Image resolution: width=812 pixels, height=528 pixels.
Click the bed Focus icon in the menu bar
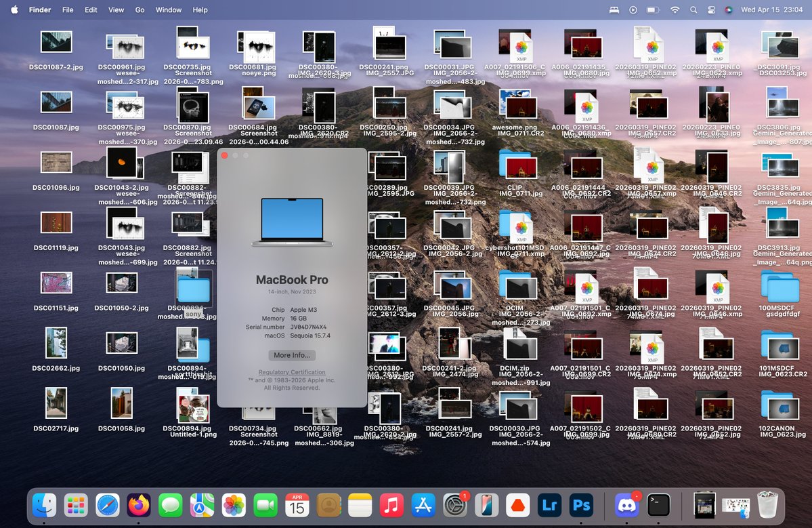(614, 10)
